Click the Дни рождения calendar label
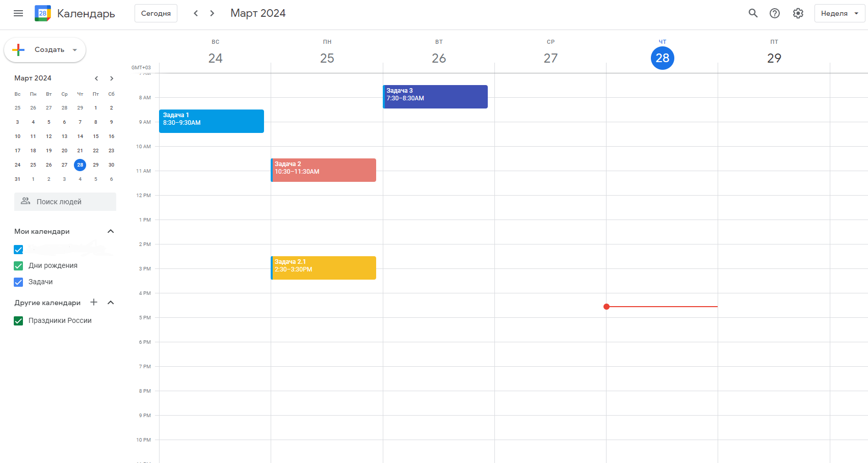868x463 pixels. click(x=53, y=265)
